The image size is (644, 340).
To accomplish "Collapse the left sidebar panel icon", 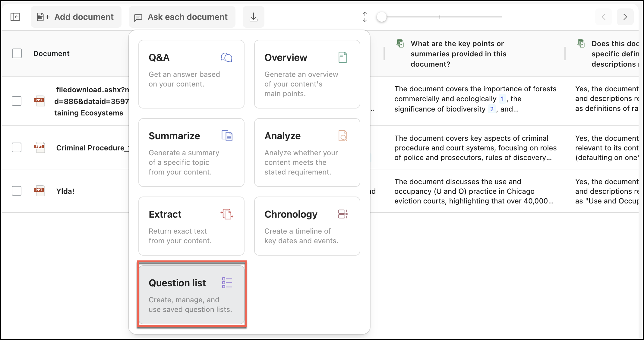I will click(x=15, y=17).
